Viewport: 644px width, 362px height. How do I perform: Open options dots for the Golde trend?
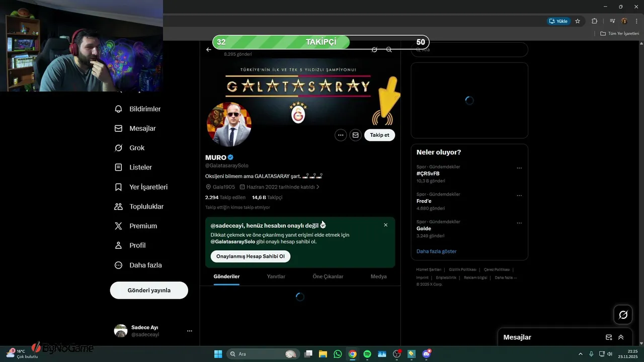tap(519, 223)
